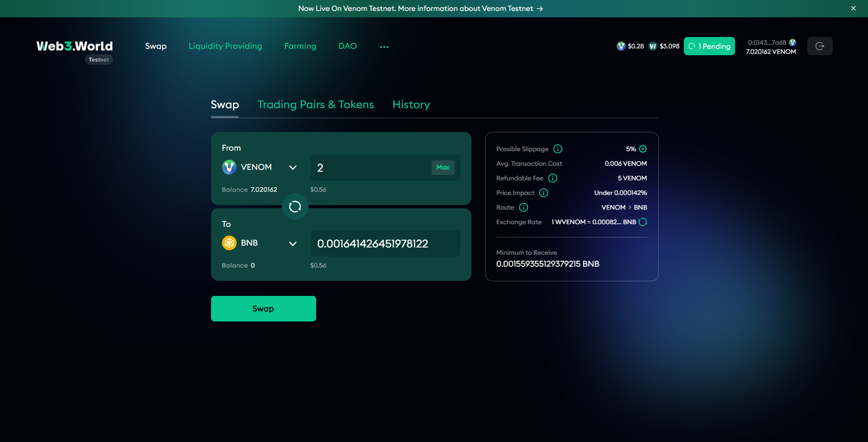The image size is (868, 442).
Task: Toggle the exchange rate direction icon
Action: (x=643, y=222)
